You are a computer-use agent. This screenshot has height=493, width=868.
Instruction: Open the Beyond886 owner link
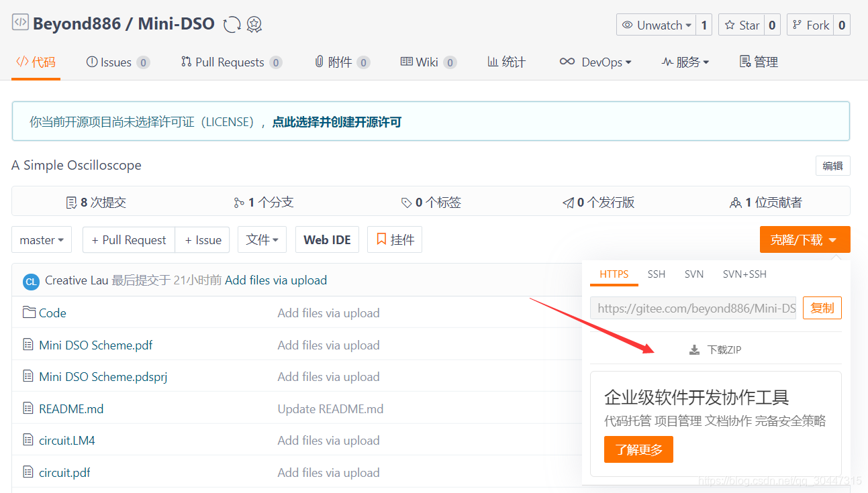click(x=77, y=24)
